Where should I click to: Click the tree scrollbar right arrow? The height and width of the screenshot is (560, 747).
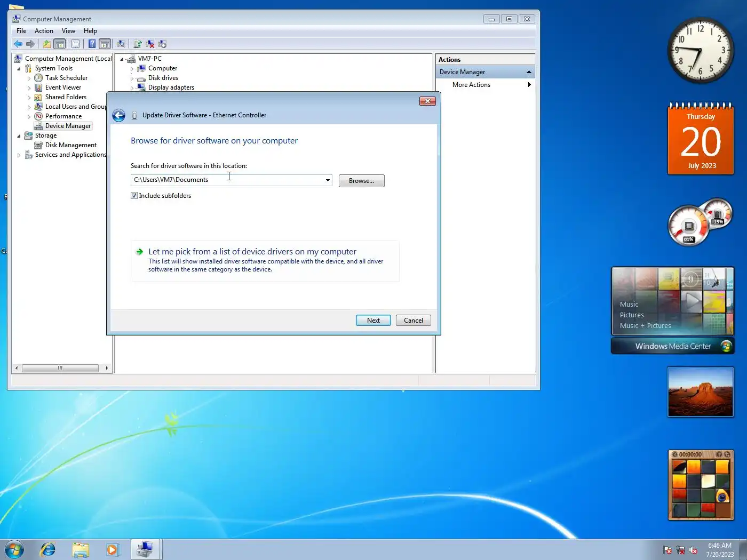107,368
